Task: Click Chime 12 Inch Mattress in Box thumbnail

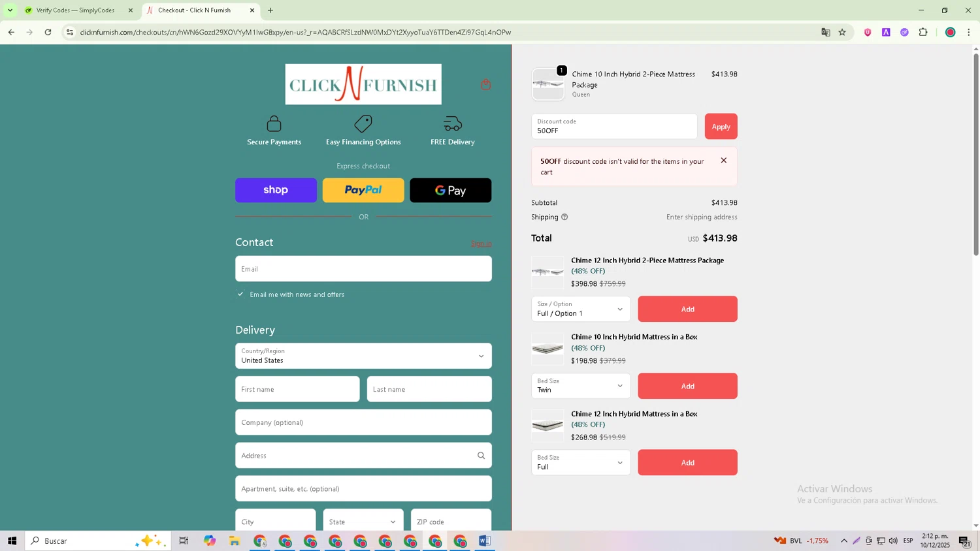Action: click(547, 426)
